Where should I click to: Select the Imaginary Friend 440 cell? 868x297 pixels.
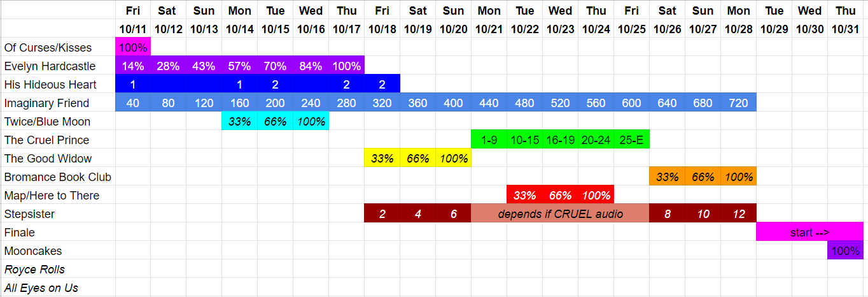(489, 103)
